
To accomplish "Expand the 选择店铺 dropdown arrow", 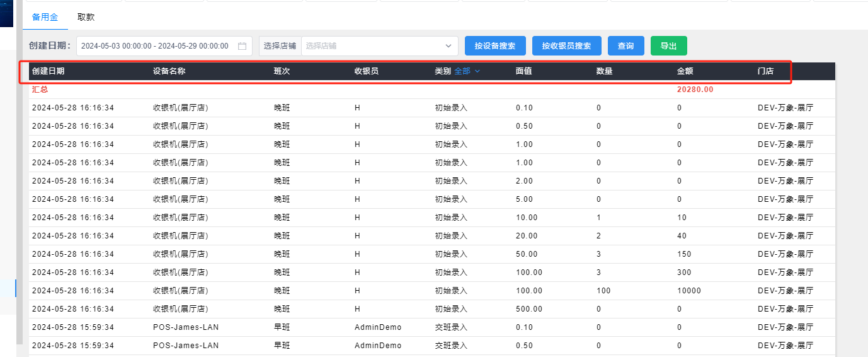I will tap(448, 46).
